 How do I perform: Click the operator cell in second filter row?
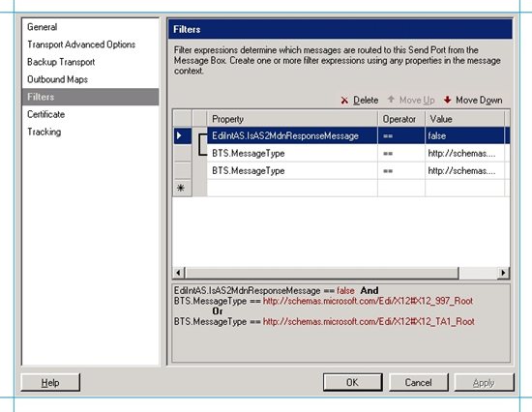(x=401, y=154)
